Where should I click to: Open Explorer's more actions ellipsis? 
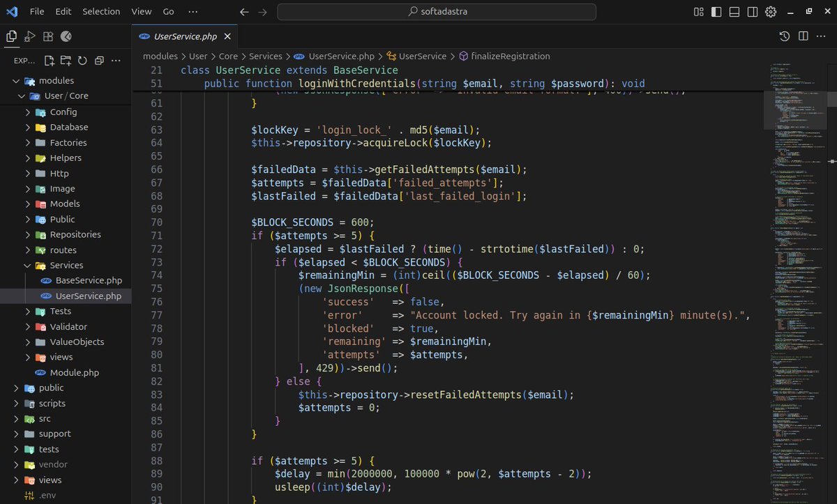[116, 61]
